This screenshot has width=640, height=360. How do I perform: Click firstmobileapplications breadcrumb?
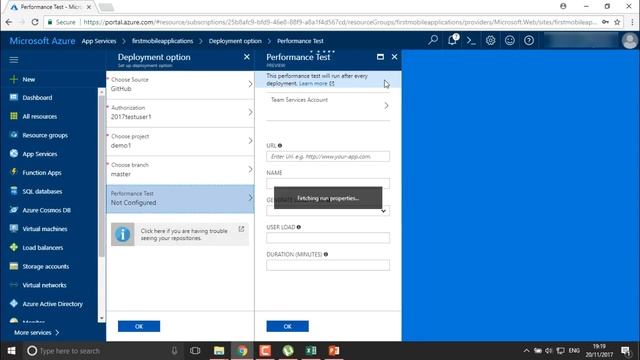pyautogui.click(x=162, y=41)
